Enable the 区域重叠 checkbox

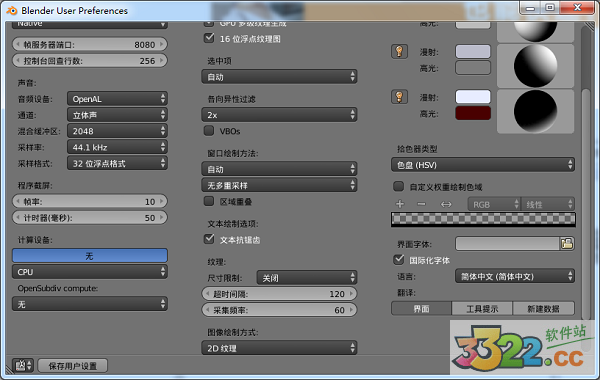tap(209, 201)
